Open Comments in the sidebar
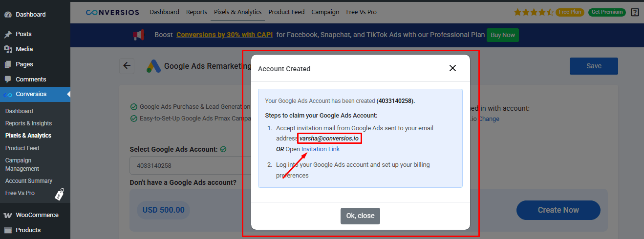The width and height of the screenshot is (644, 239). click(31, 80)
